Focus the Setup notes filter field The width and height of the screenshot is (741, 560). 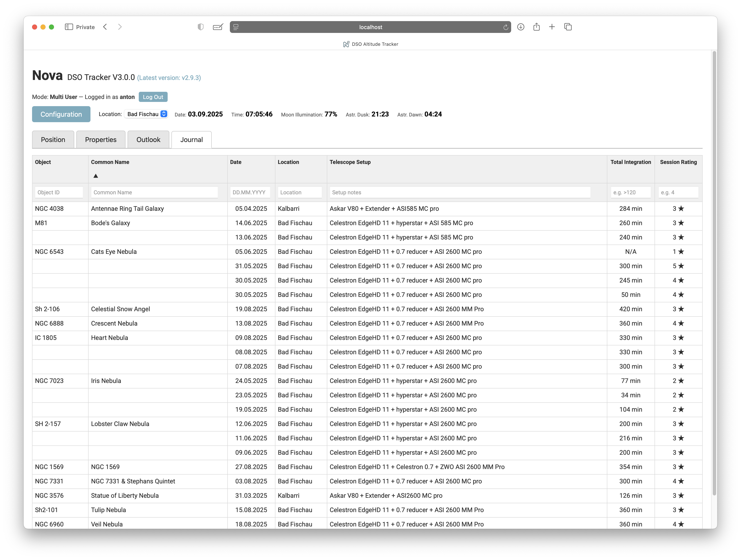tap(460, 192)
